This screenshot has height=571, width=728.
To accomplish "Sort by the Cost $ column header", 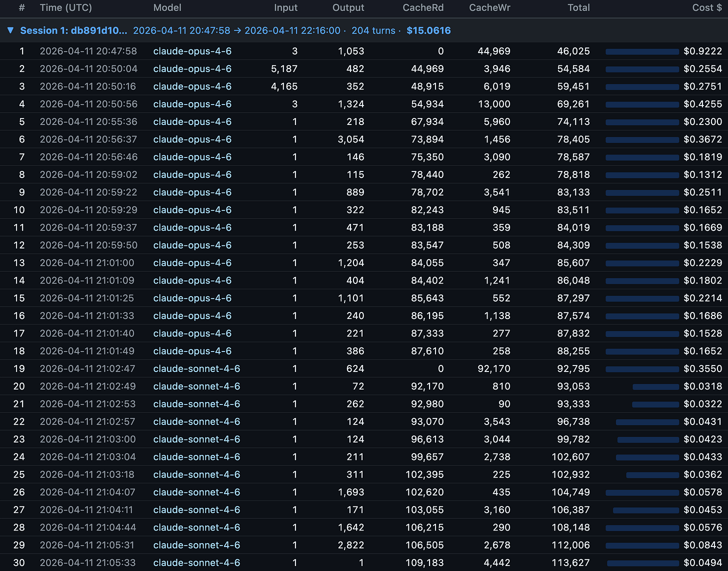I will (x=707, y=7).
